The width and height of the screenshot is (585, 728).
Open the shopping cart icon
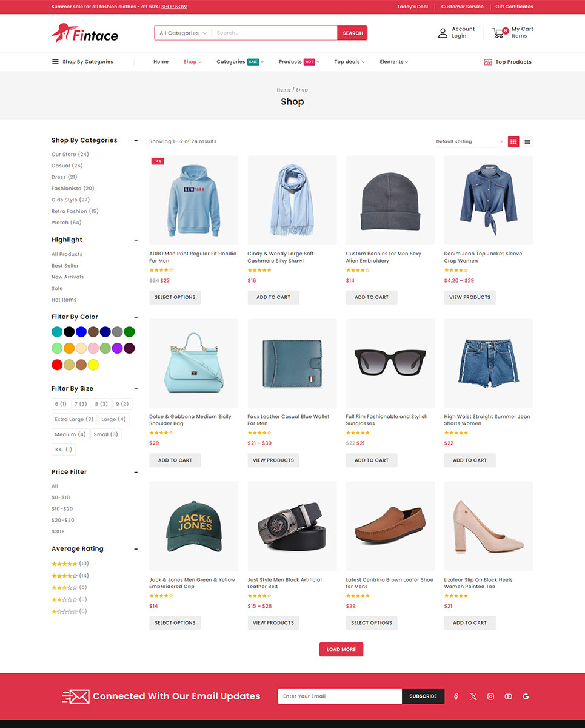(x=499, y=33)
